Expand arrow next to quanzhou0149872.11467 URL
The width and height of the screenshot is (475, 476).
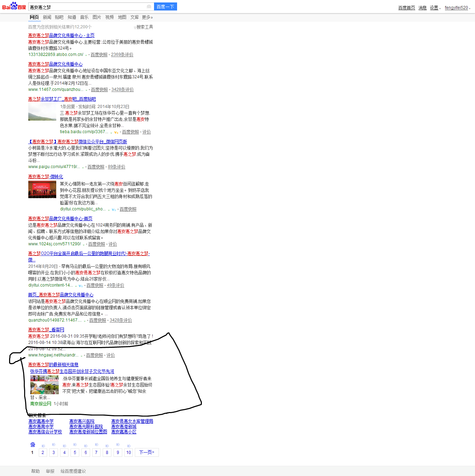[x=85, y=321]
